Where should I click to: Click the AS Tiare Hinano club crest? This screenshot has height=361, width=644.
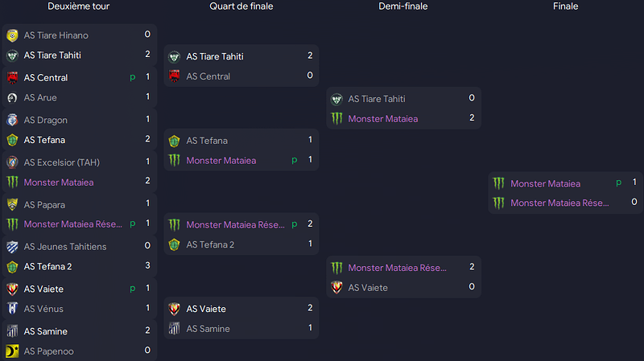pos(12,35)
